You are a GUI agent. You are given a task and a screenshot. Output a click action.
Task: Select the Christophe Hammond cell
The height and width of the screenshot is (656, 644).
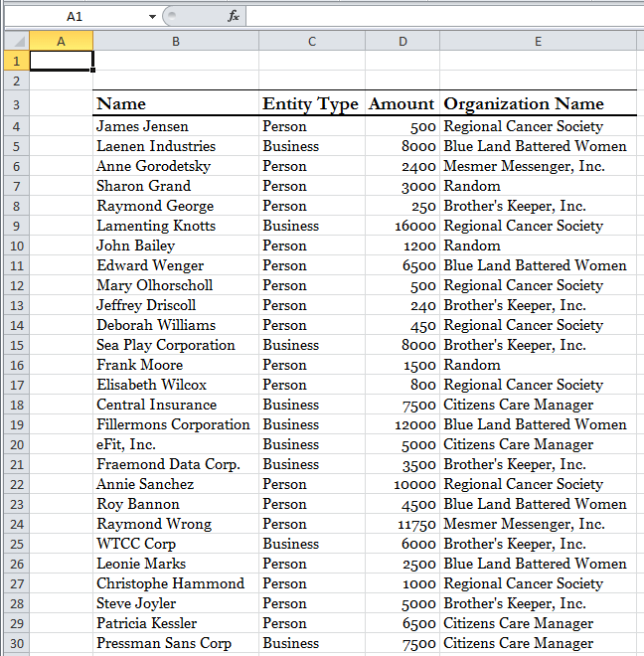pos(176,583)
